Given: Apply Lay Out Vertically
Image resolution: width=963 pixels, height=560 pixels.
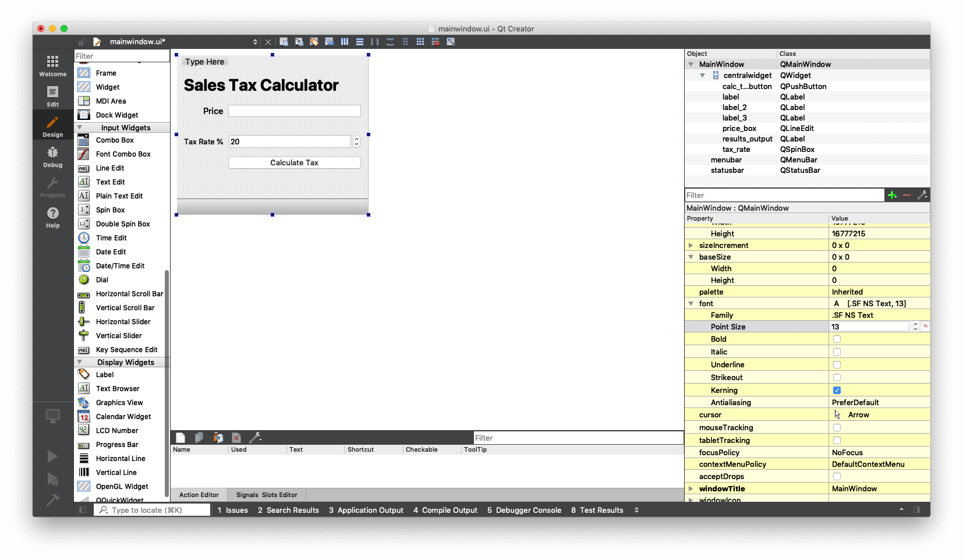Looking at the screenshot, I should tap(360, 42).
